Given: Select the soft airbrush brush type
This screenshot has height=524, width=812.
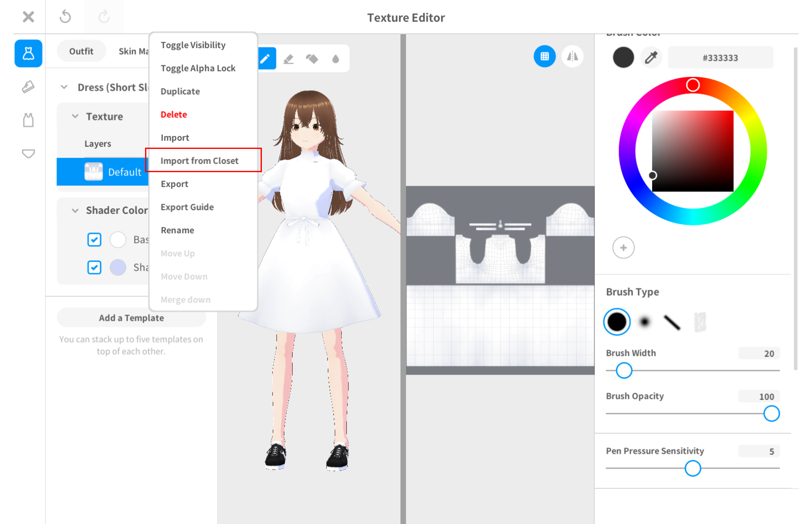Looking at the screenshot, I should tap(644, 322).
